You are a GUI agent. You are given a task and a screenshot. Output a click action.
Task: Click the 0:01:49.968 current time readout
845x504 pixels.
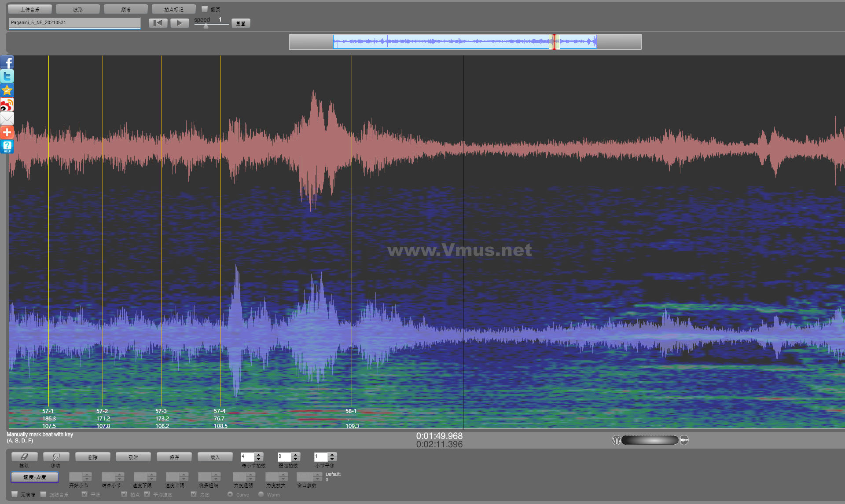tap(439, 436)
